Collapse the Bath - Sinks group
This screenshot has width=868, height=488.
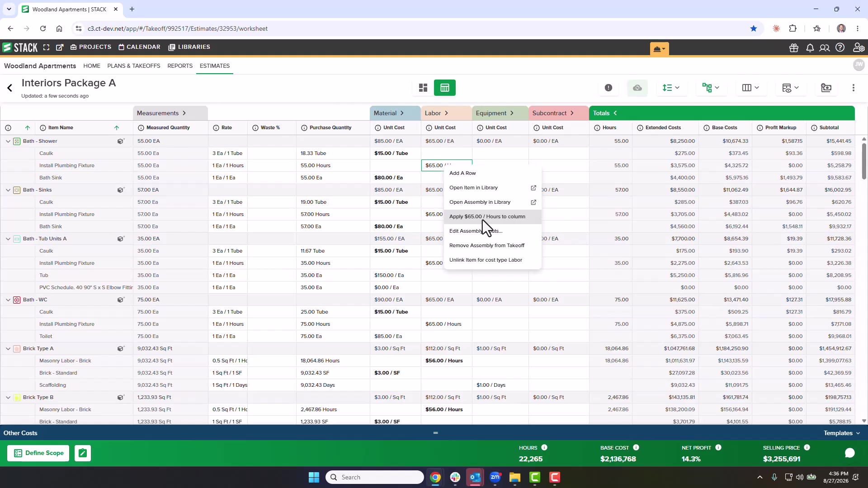coord(8,190)
